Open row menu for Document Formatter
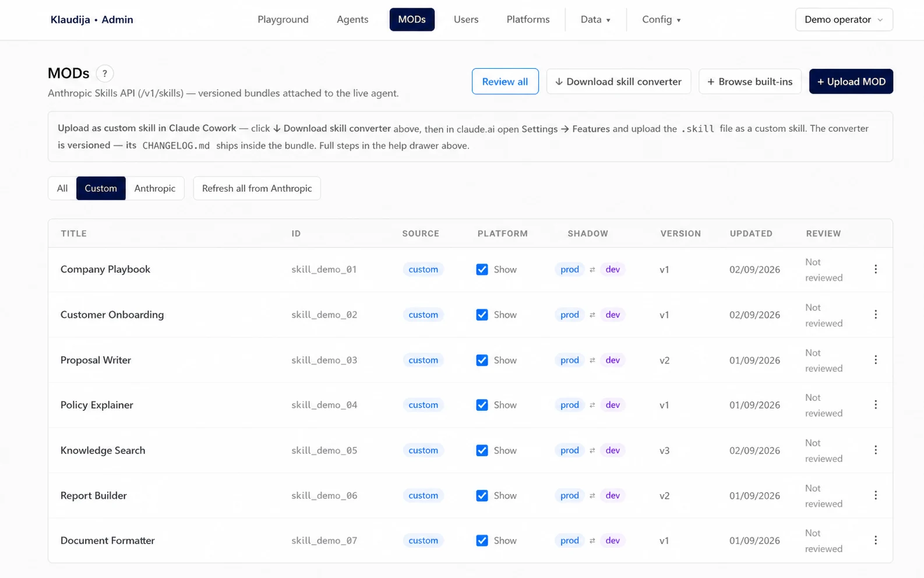This screenshot has height=578, width=924. coord(875,541)
